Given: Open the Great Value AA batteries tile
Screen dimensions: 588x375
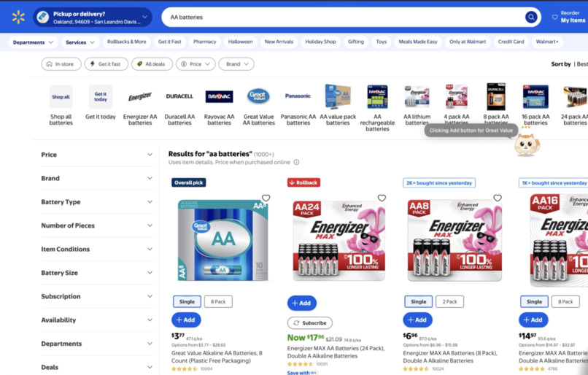Looking at the screenshot, I should [x=258, y=105].
